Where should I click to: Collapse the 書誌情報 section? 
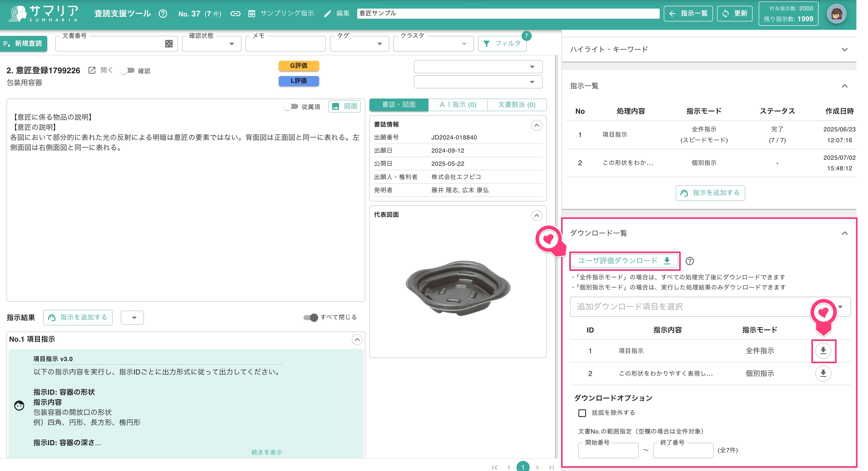coord(537,125)
